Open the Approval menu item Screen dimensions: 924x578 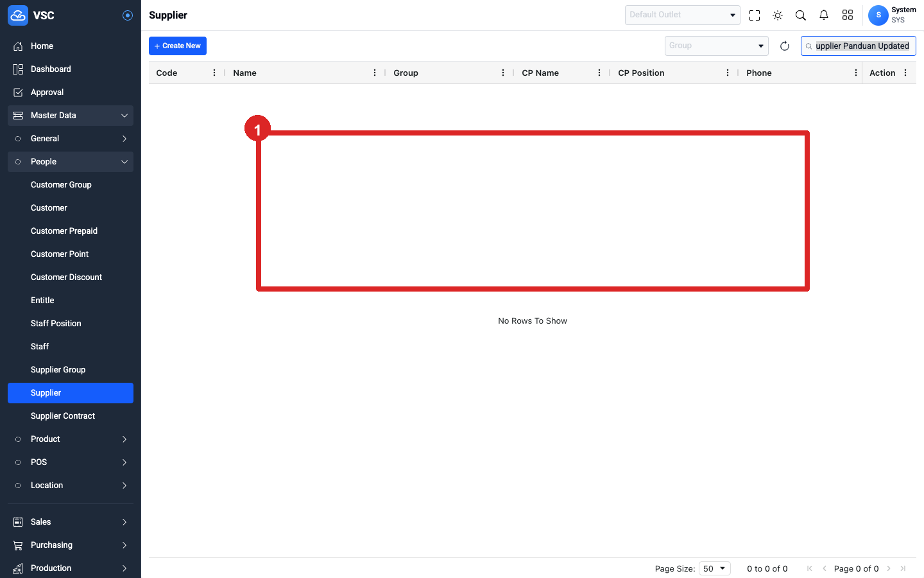[71, 92]
